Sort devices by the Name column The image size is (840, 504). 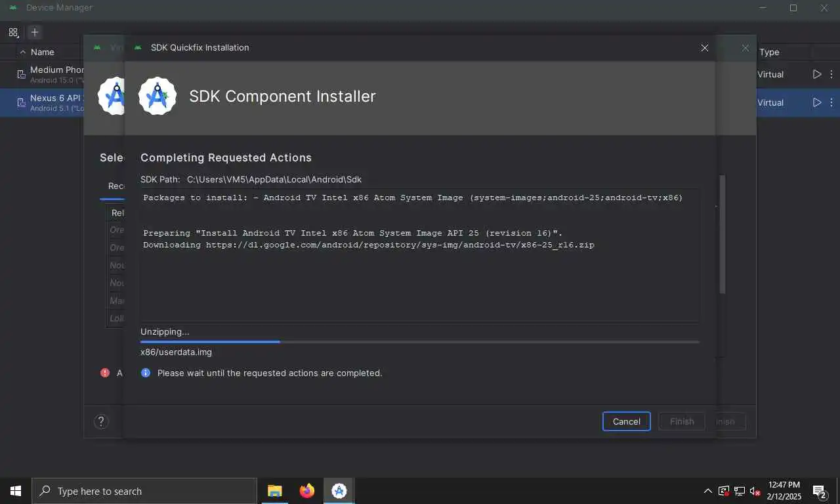[x=42, y=52]
